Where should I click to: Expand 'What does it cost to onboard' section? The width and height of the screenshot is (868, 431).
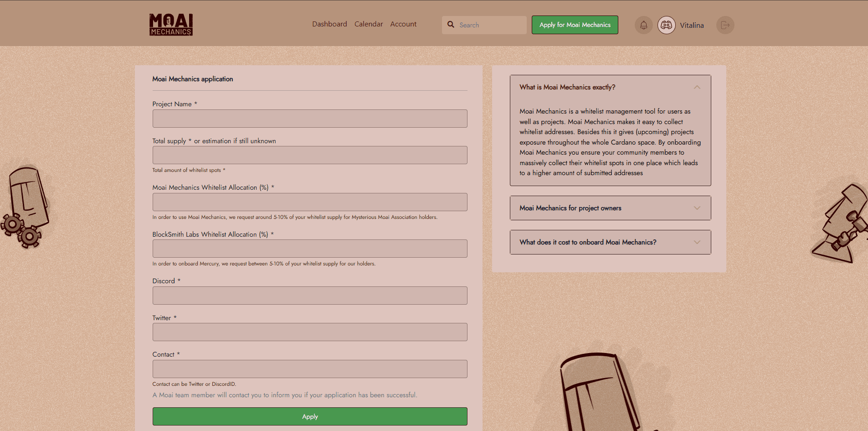610,242
